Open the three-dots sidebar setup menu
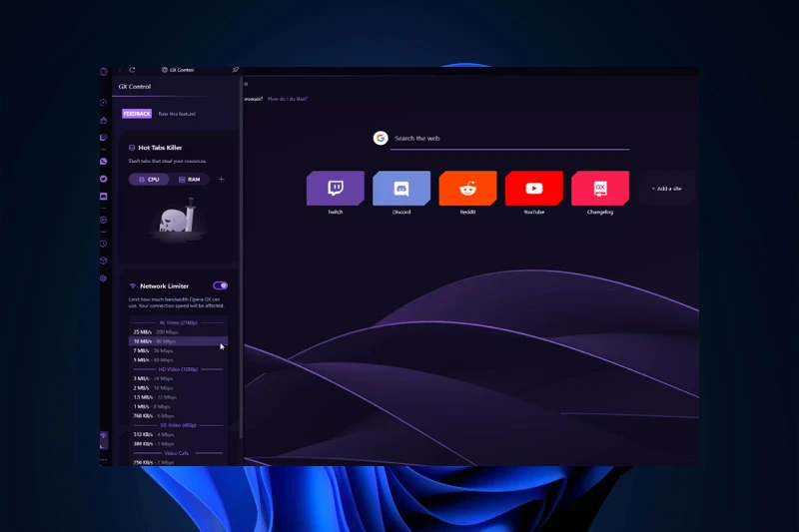The image size is (799, 532). click(104, 460)
